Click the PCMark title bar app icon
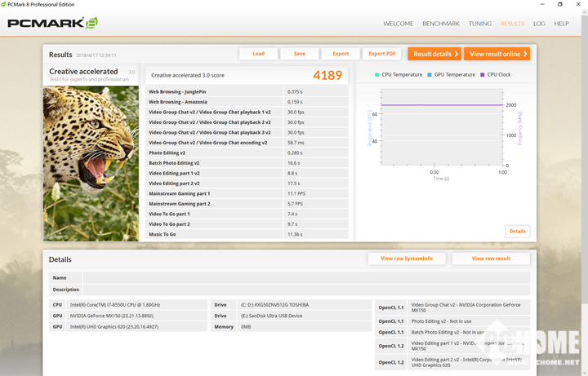Image resolution: width=588 pixels, height=376 pixels. coord(6,4)
